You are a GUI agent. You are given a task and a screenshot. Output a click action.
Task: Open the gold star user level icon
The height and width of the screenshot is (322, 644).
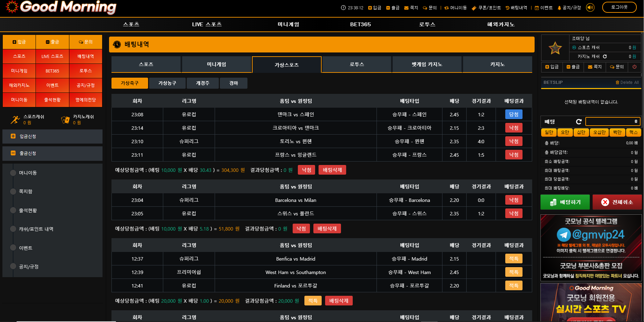pyautogui.click(x=555, y=48)
